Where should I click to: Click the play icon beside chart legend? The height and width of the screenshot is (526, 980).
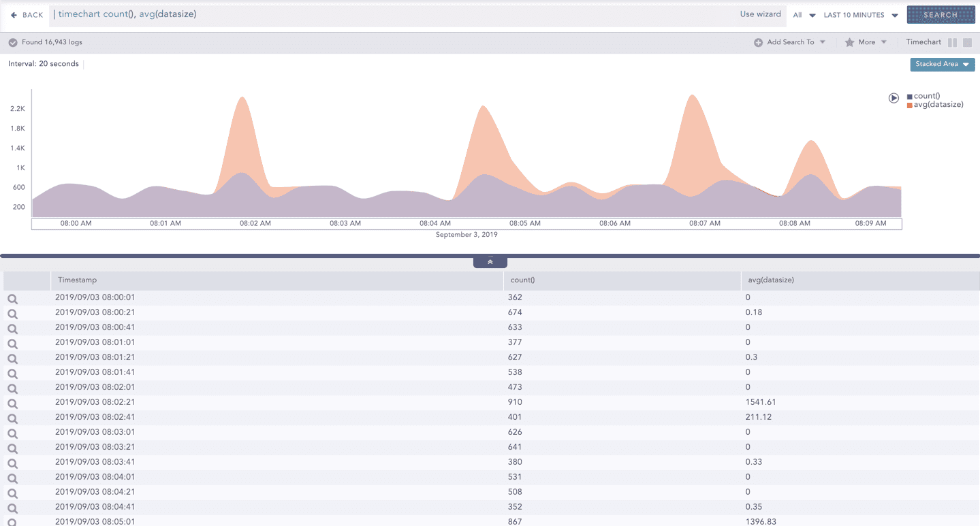894,98
